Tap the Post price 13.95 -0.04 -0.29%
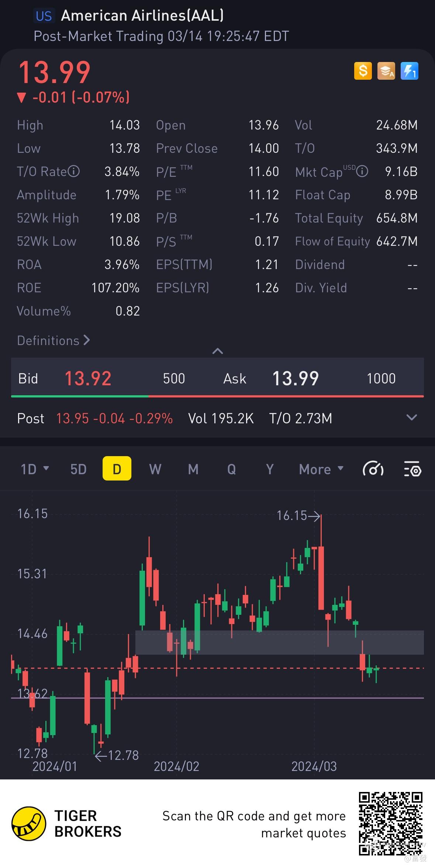The height and width of the screenshot is (868, 435). pyautogui.click(x=114, y=418)
